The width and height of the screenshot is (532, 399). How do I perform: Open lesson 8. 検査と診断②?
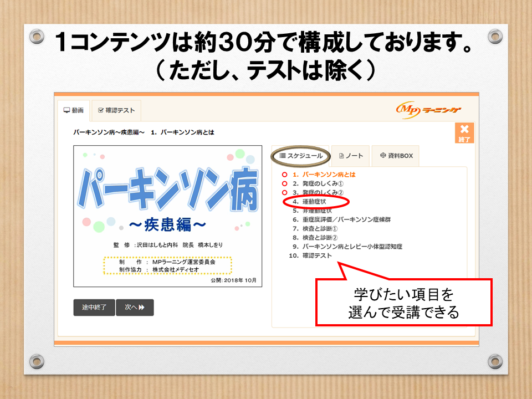320,237
